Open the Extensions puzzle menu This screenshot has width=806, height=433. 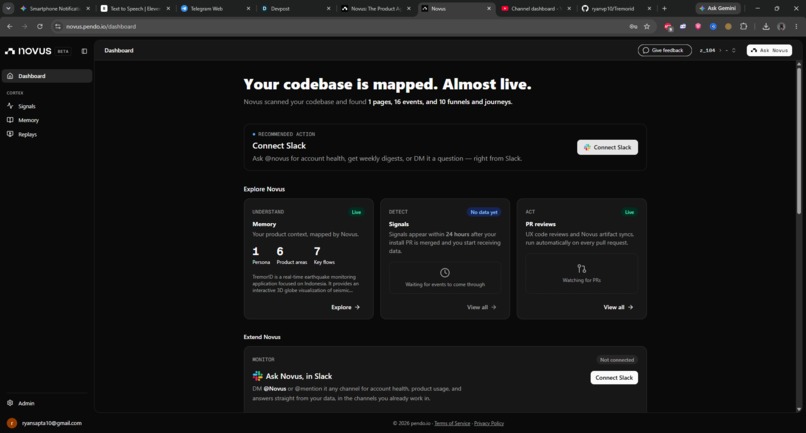[743, 27]
